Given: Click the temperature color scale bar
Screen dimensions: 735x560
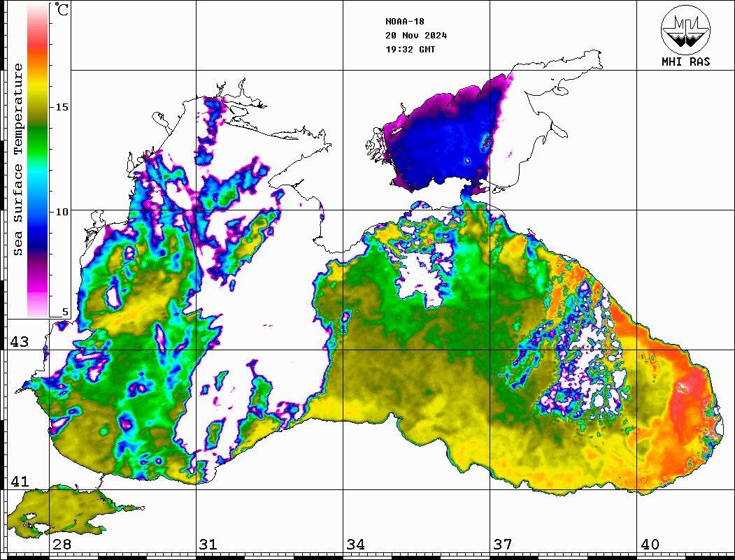Looking at the screenshot, I should pos(38,161).
